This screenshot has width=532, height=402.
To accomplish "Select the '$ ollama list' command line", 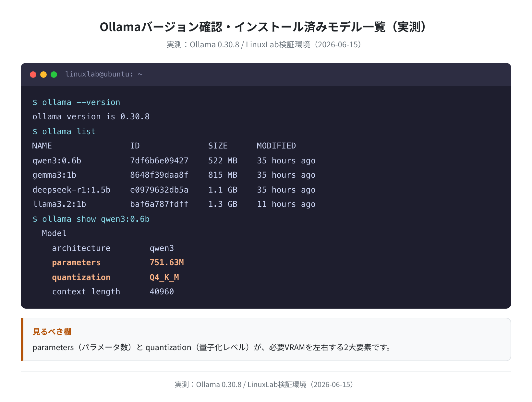I will pos(64,132).
